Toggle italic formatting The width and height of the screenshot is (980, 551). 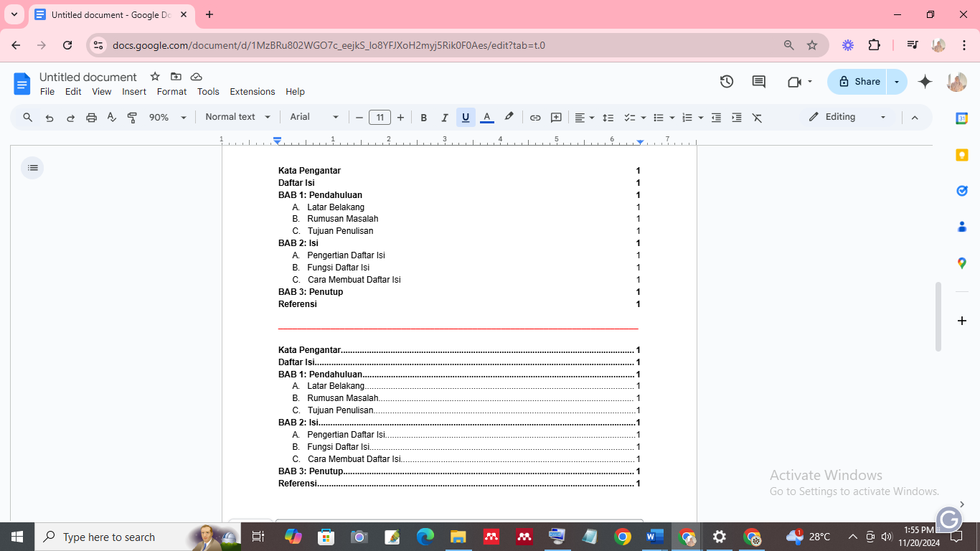click(x=444, y=118)
